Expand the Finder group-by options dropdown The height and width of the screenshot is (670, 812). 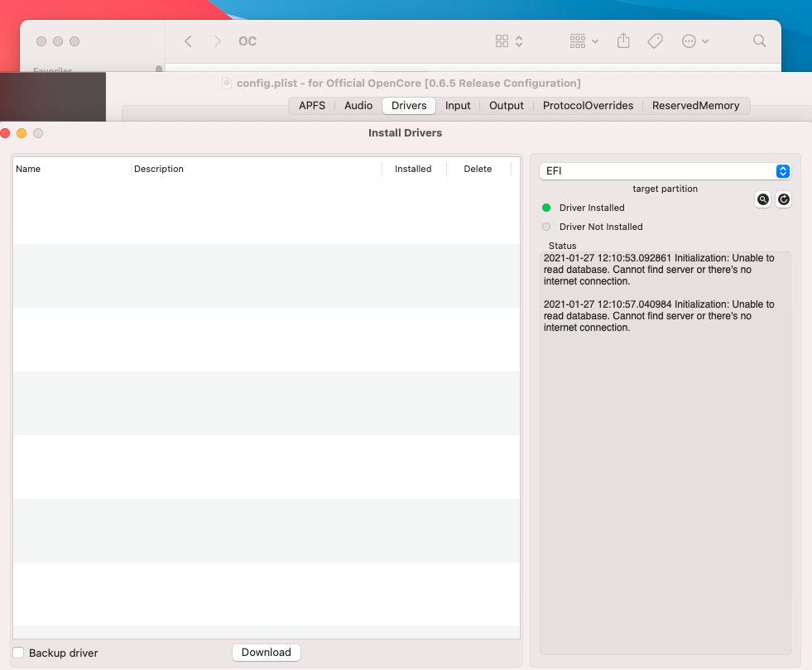(x=584, y=41)
